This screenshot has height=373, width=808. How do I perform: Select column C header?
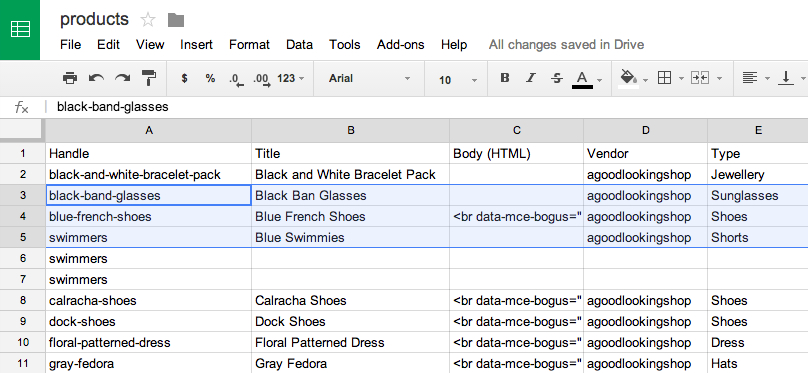point(516,130)
